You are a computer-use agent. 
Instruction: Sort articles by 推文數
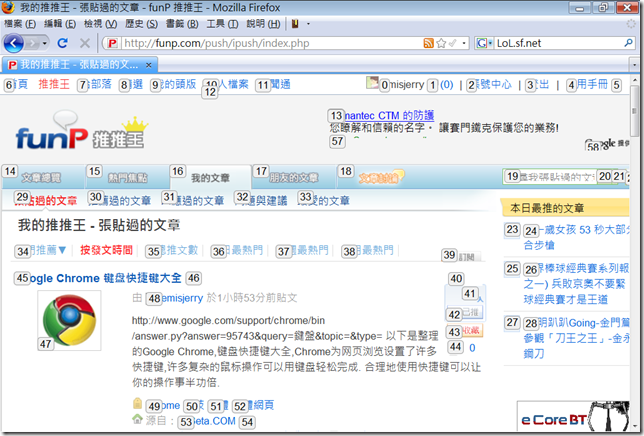click(172, 250)
